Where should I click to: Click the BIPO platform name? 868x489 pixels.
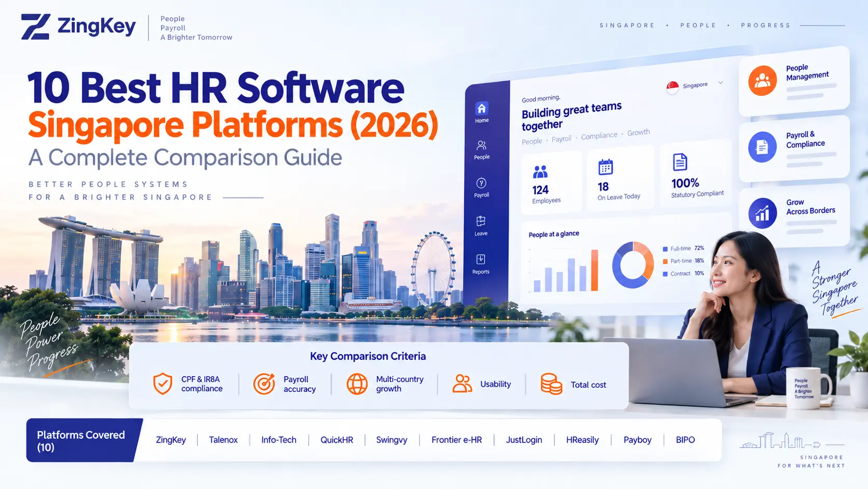point(685,440)
